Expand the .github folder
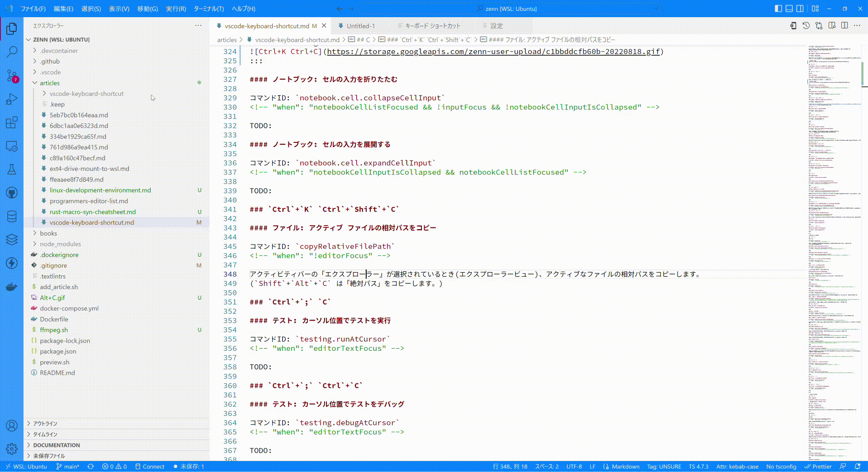Screen dimensions: 868x472 click(117, 61)
